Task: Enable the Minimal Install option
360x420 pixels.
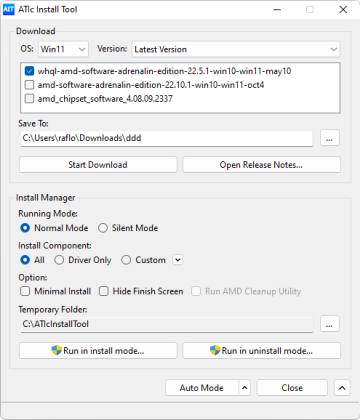Action: (25, 291)
